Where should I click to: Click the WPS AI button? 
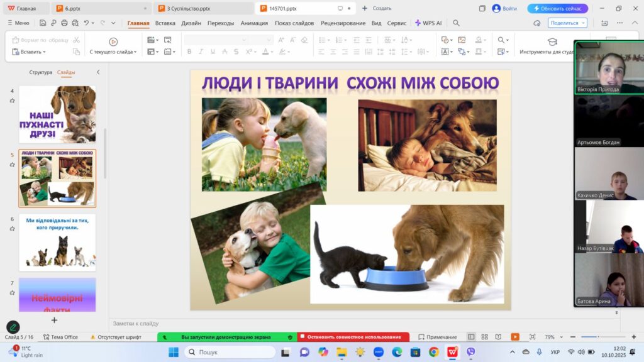(428, 23)
